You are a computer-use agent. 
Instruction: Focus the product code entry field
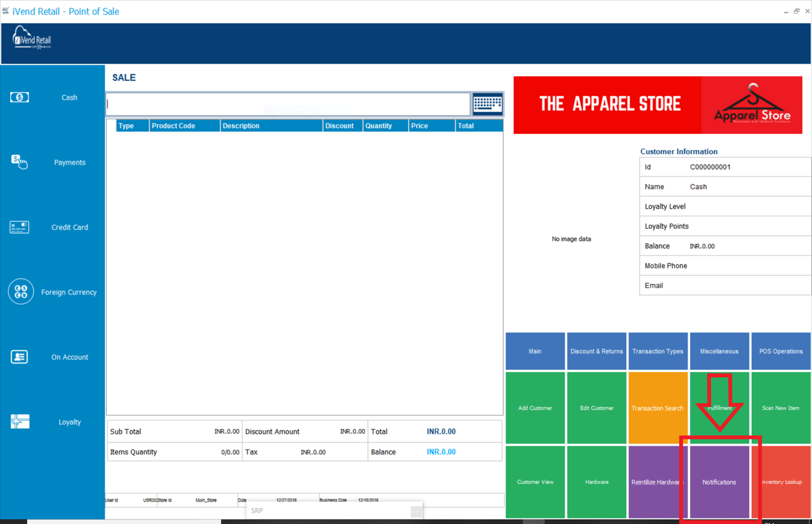[x=288, y=104]
